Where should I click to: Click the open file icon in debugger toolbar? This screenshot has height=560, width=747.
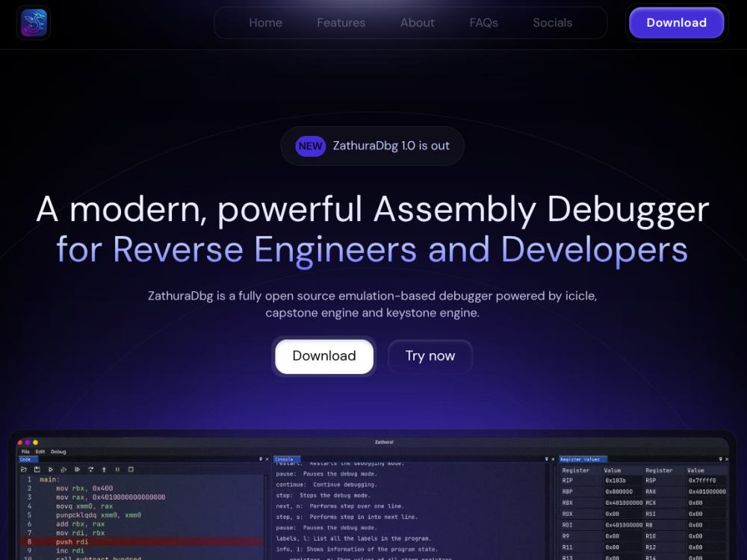click(x=24, y=470)
